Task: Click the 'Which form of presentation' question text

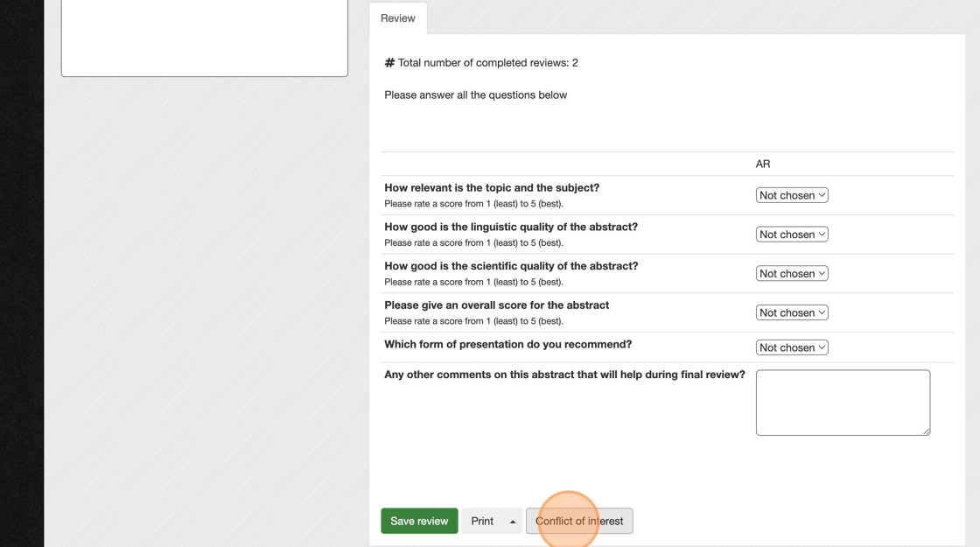Action: (x=507, y=345)
